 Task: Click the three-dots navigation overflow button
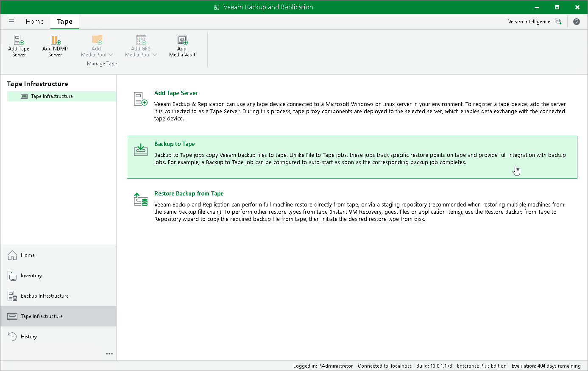pyautogui.click(x=109, y=354)
